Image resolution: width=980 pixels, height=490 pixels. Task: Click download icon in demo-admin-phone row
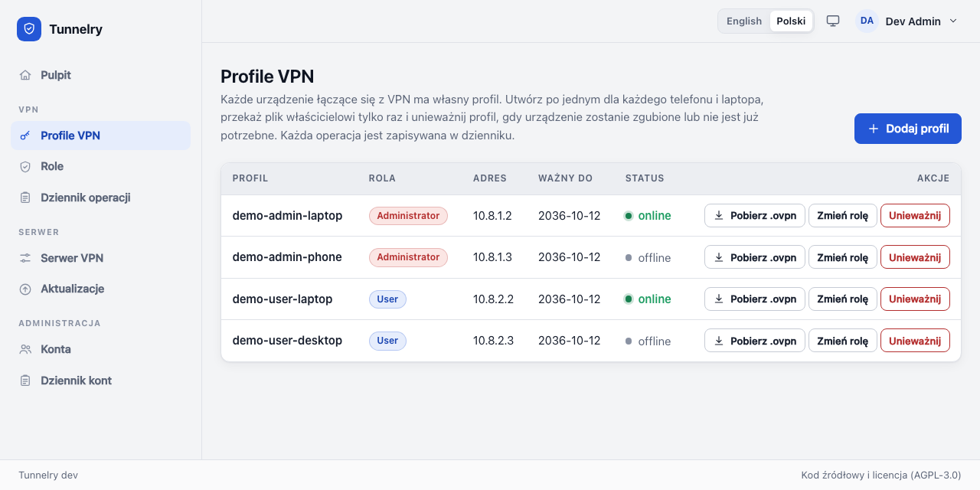719,257
